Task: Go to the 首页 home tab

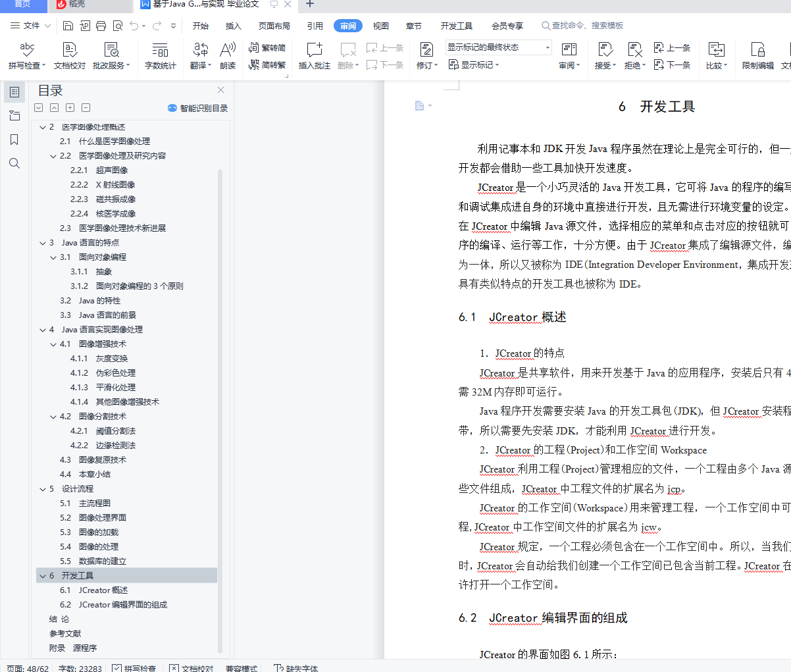Action: (x=23, y=5)
